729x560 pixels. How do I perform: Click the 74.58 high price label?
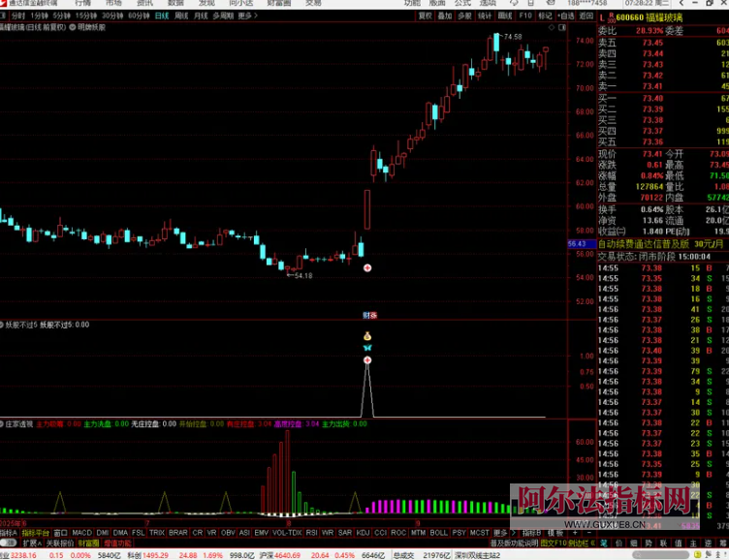pos(511,37)
